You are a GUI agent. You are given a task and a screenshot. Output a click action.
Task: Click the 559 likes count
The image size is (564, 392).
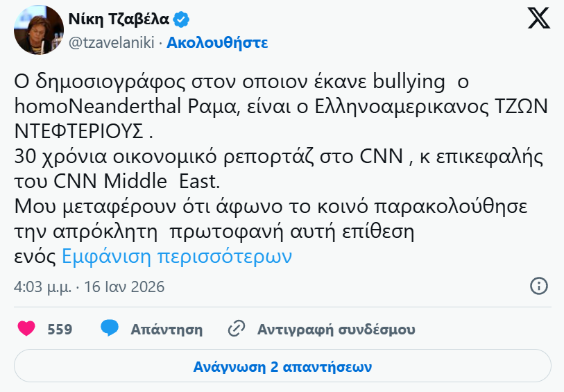coord(60,329)
